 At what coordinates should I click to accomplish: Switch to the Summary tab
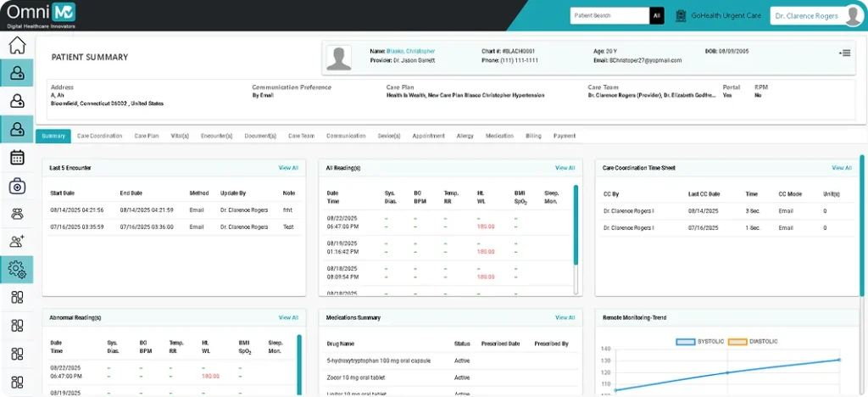point(53,136)
